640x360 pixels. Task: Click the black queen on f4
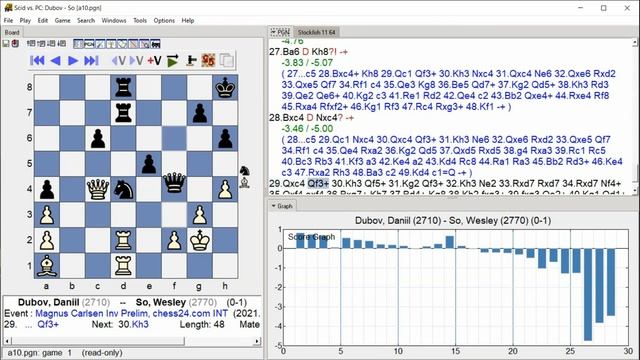coord(174,182)
